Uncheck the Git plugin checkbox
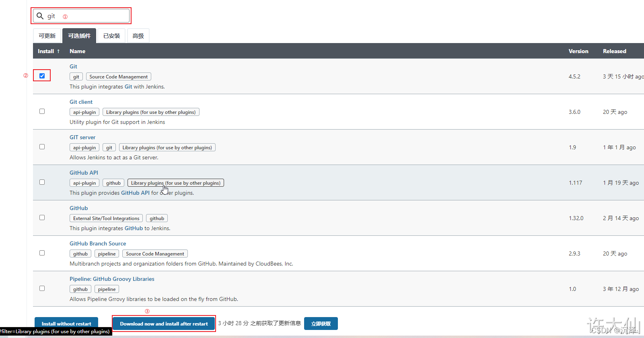The height and width of the screenshot is (338, 644). pos(42,76)
